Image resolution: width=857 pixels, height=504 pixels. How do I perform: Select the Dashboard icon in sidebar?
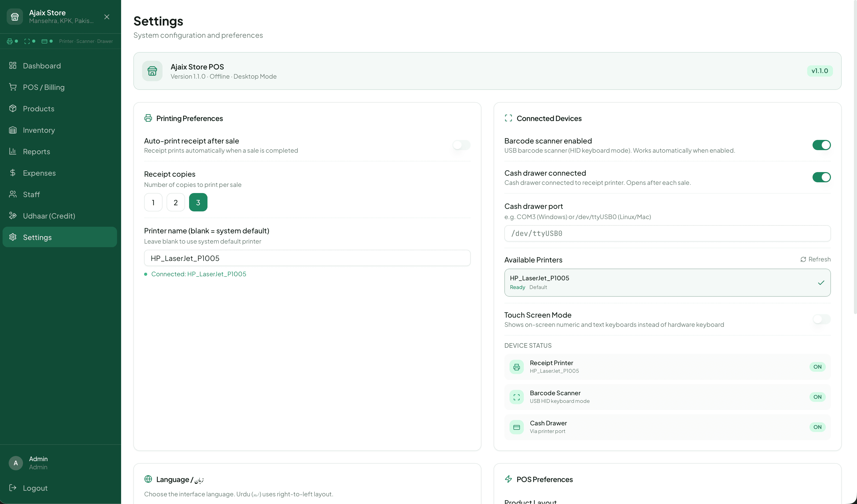(x=13, y=66)
